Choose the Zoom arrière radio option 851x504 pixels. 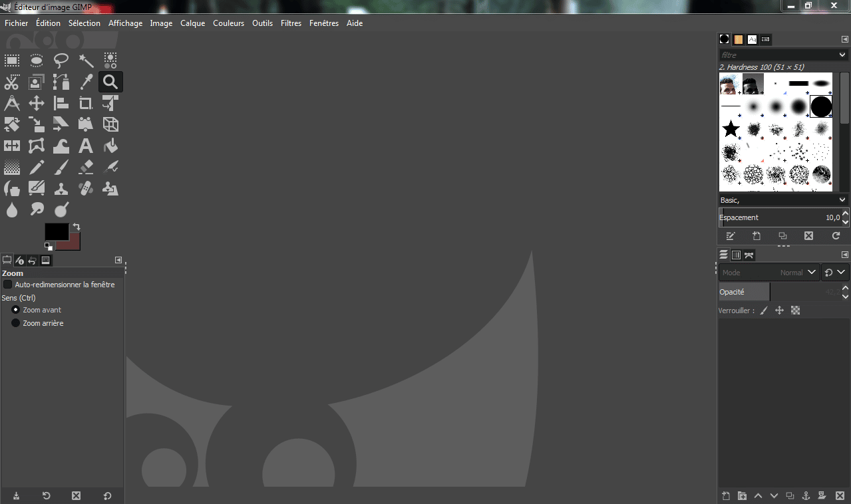coord(16,323)
